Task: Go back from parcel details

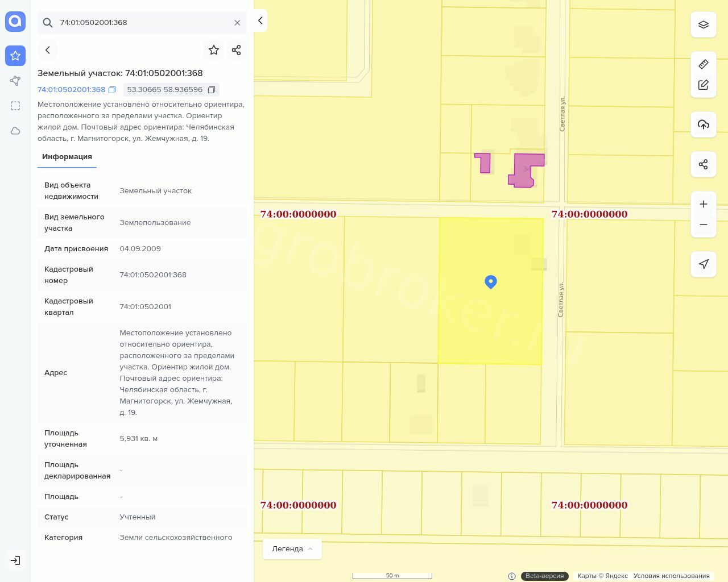Action: pyautogui.click(x=48, y=50)
